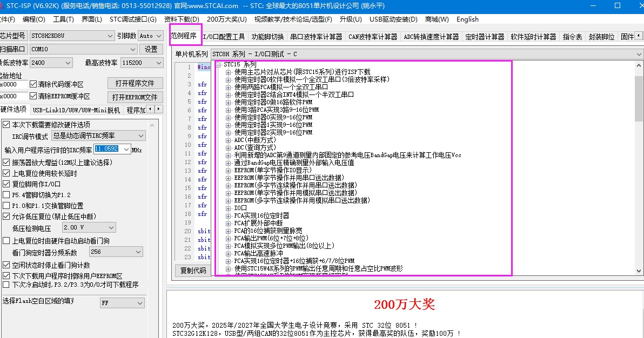Toggle 允许低压复位(禁止低压中断) checkbox
The image size is (644, 338).
pyautogui.click(x=6, y=216)
